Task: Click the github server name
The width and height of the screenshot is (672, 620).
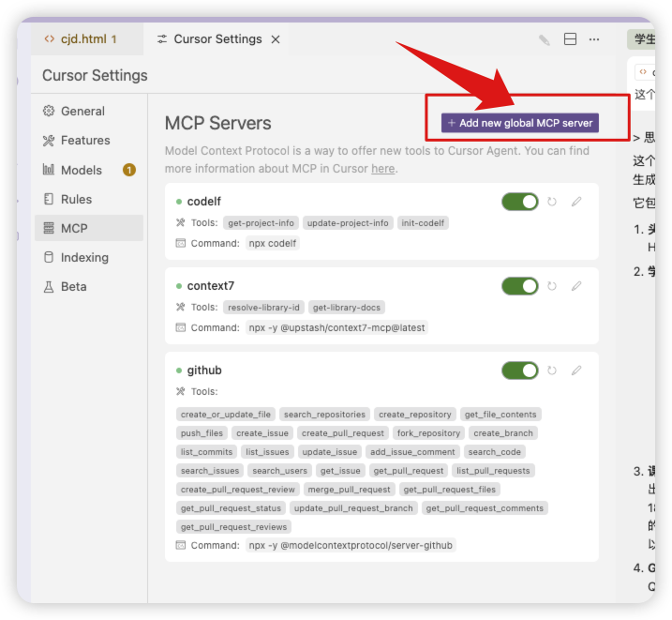Action: (x=204, y=370)
